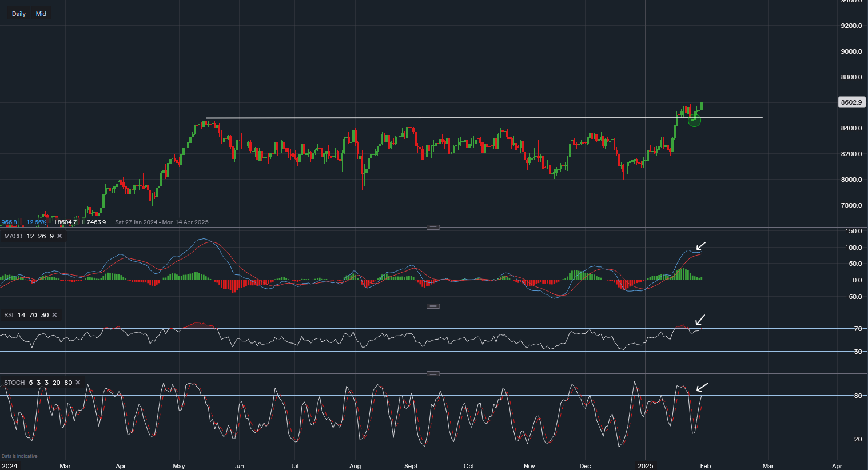Click the green circle marker on the latest candle
The image size is (868, 470).
click(694, 120)
